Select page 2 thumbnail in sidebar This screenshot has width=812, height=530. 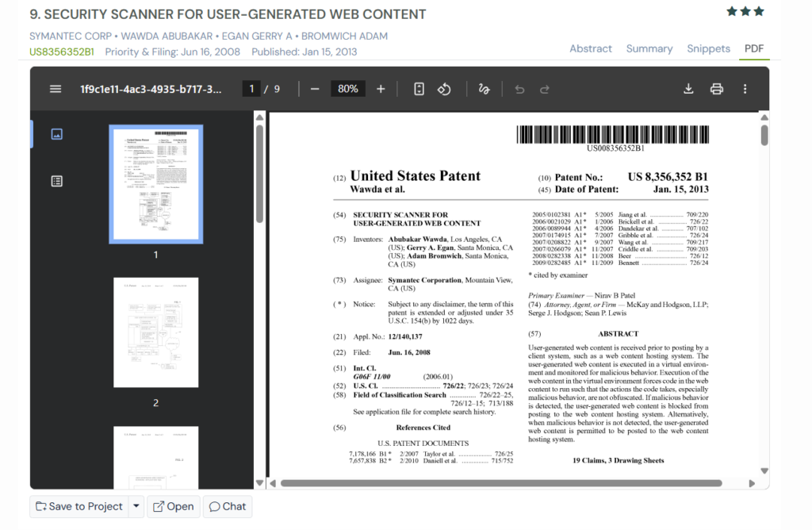click(155, 332)
